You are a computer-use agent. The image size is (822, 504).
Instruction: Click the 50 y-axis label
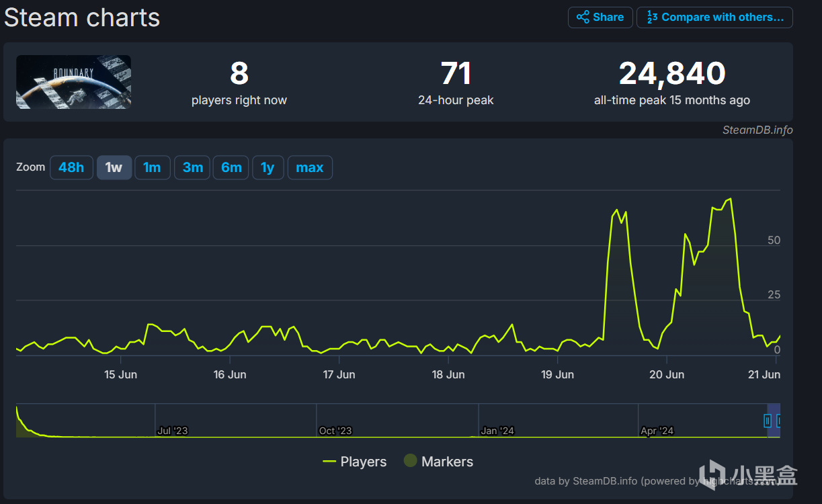click(774, 241)
